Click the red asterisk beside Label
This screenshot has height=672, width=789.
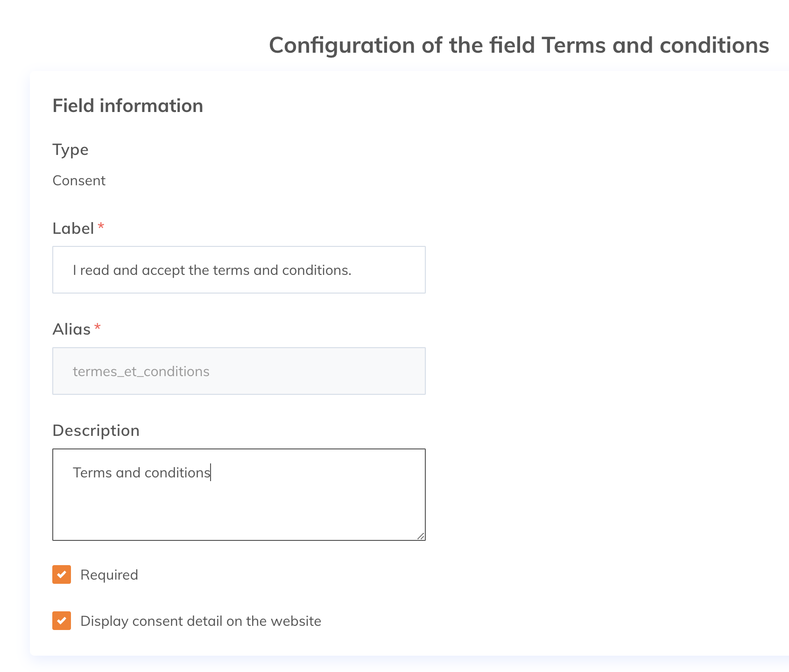click(101, 227)
